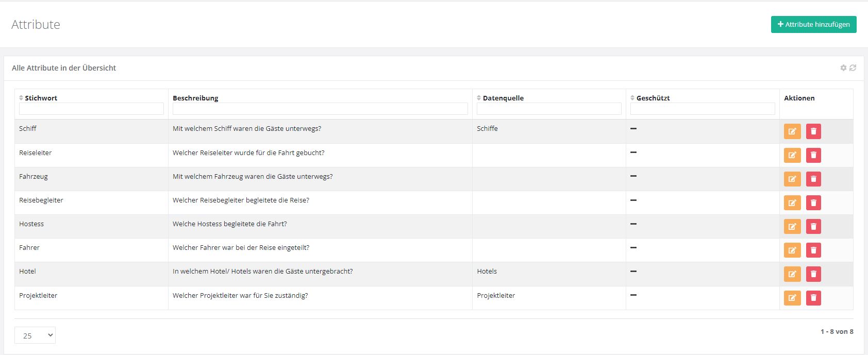Sort by the Geschützt column header

[653, 98]
